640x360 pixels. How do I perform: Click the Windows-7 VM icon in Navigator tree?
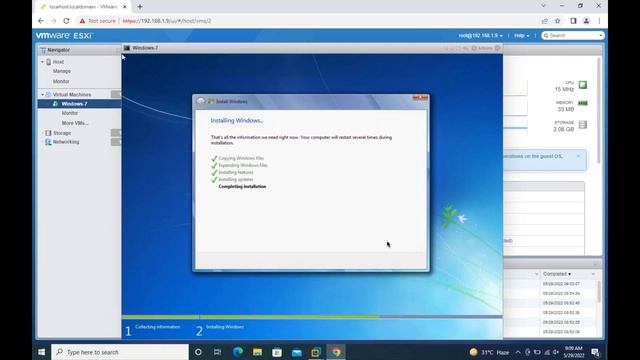55,104
